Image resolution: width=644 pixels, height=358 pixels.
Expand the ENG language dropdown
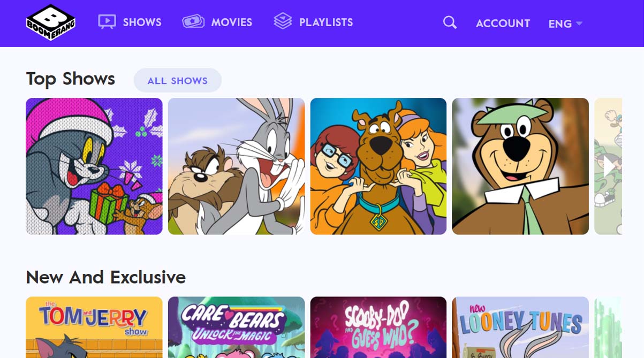click(565, 24)
